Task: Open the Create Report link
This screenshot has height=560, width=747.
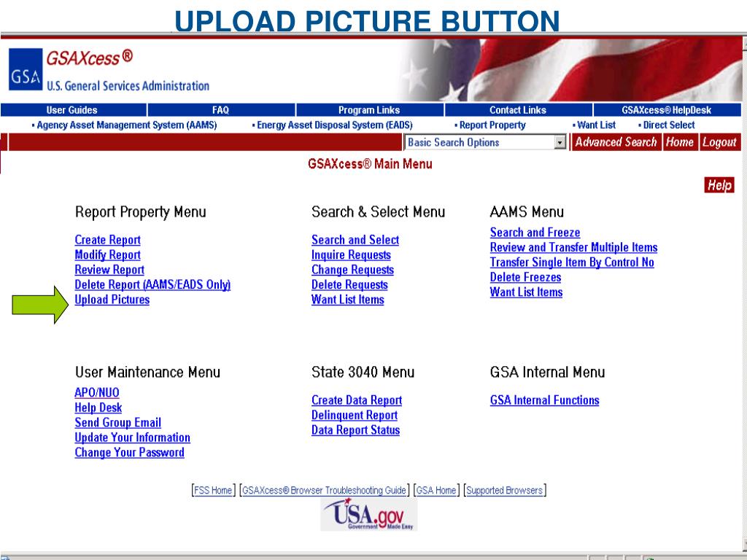Action: [x=108, y=240]
